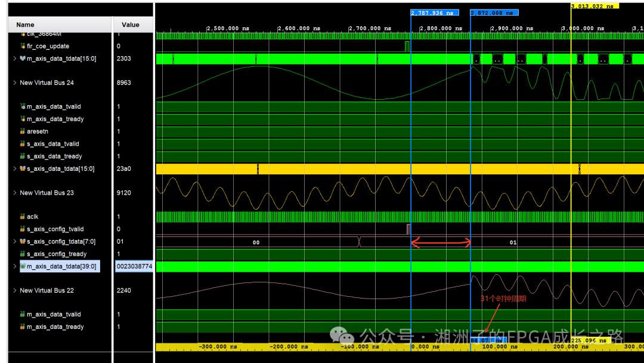Click the green m_axis_data_tdata[39:0] waveform bar
This screenshot has width=644, height=363.
[x=400, y=267]
